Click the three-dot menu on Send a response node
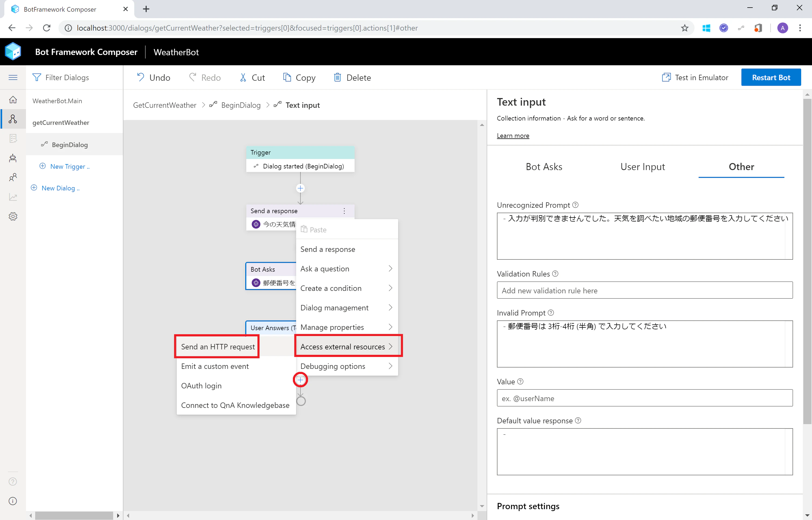 pos(344,211)
